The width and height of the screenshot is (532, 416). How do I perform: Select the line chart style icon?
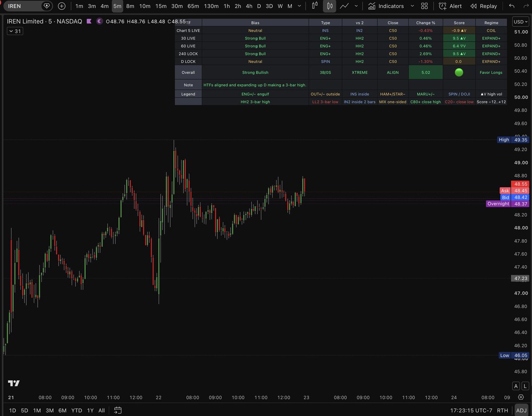click(x=344, y=6)
